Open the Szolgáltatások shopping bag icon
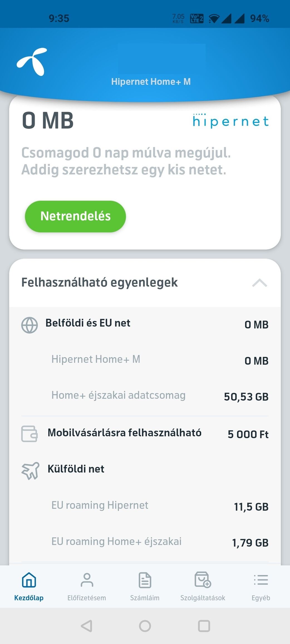Viewport: 290px width, 644px height. 203,580
